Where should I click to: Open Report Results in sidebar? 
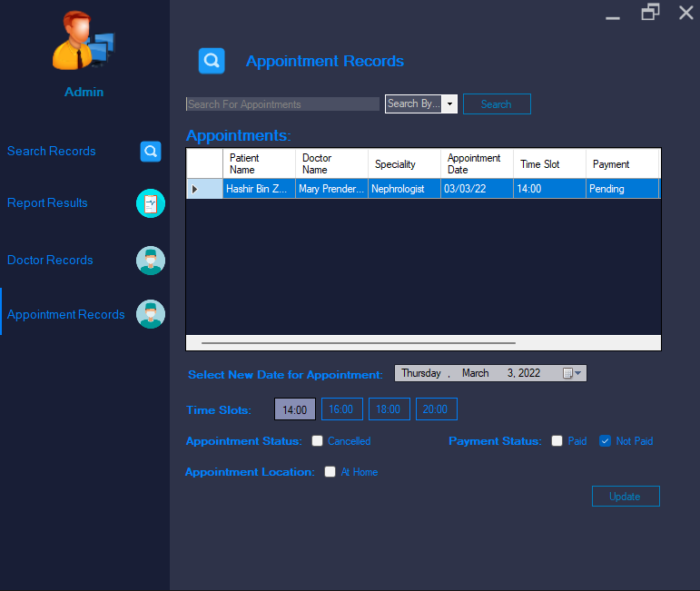point(47,203)
